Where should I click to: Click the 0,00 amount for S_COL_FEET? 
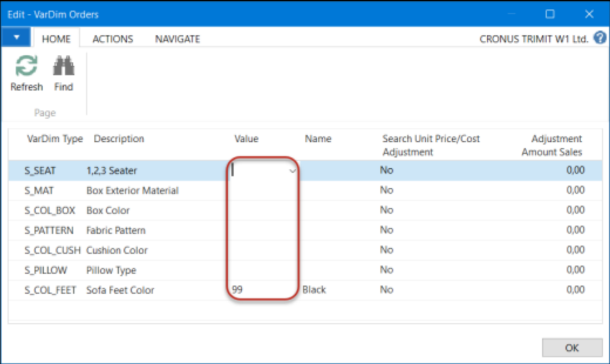[x=576, y=290]
